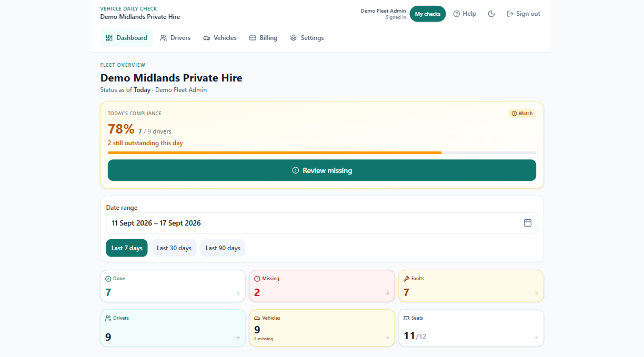Toggle dark mode with the moon icon
Image resolution: width=644 pixels, height=357 pixels.
point(491,14)
